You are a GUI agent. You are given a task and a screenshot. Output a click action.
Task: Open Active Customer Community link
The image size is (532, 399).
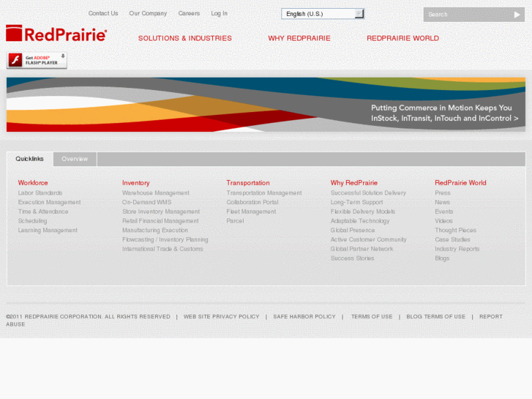[x=369, y=239]
